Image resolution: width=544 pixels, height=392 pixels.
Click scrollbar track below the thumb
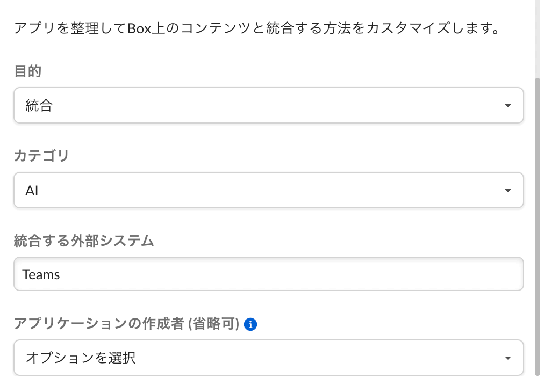click(x=538, y=384)
